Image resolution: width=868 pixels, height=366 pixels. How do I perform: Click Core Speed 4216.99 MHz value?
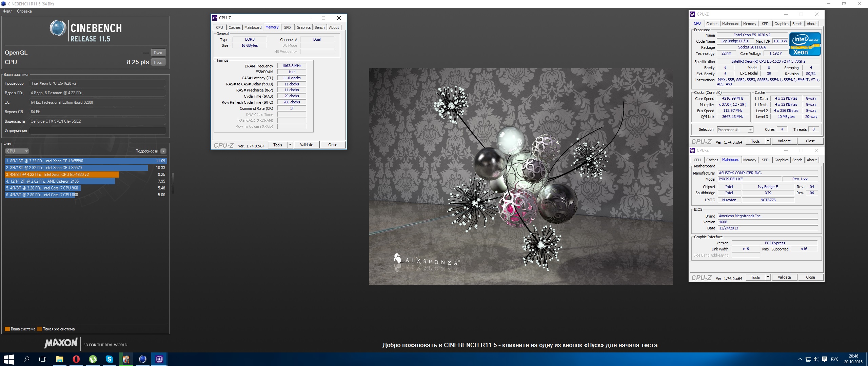pos(733,99)
